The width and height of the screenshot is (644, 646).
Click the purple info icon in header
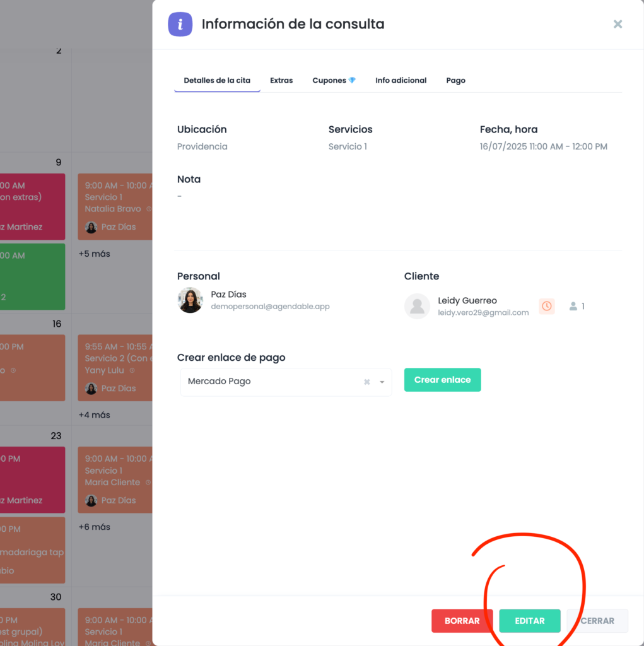pyautogui.click(x=180, y=25)
